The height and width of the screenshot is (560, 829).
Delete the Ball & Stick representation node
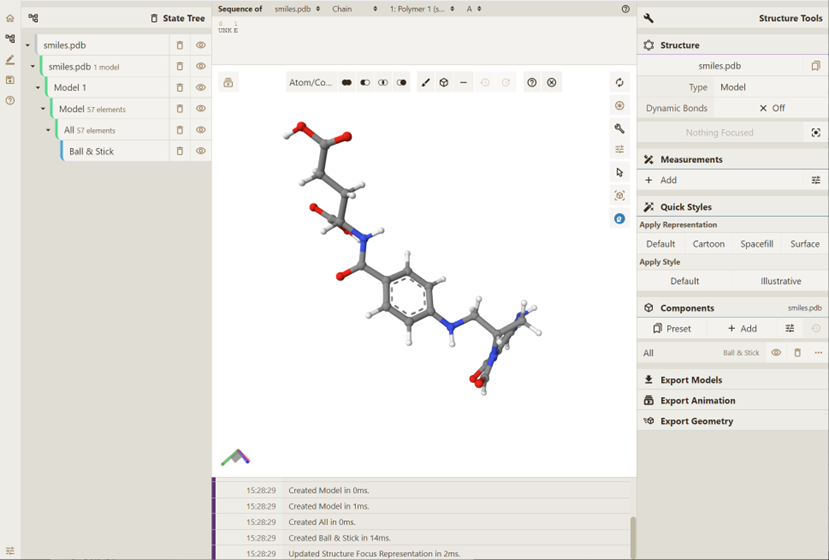tap(180, 152)
